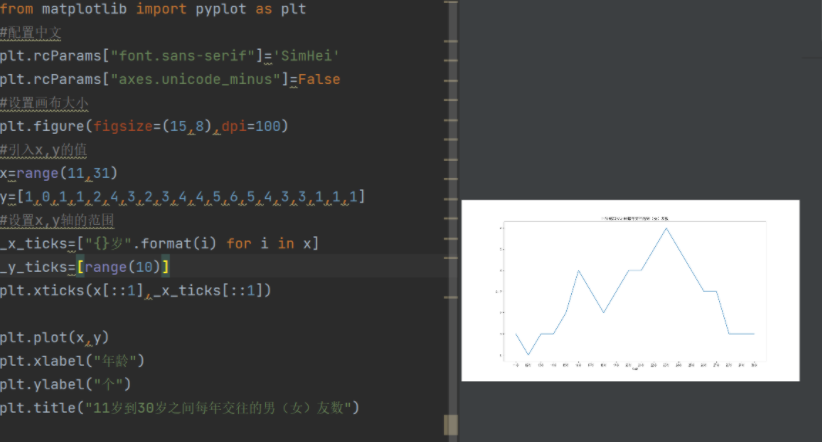Click the plt.title line with 11岁到30岁

(x=180, y=408)
